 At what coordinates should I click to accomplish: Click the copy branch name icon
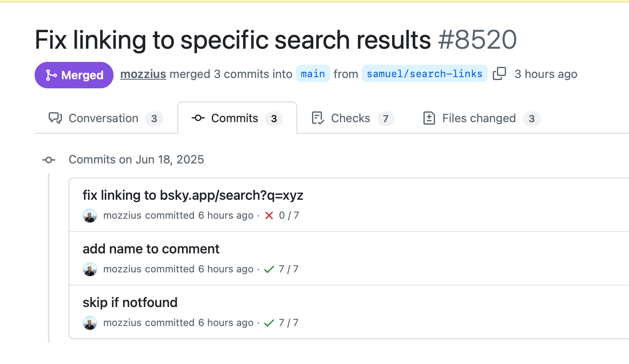point(499,74)
